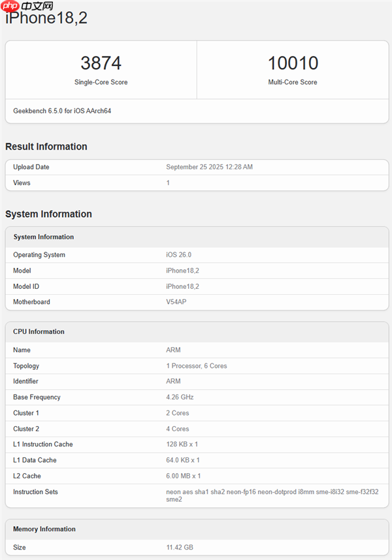The width and height of the screenshot is (392, 560).
Task: Click the Result Information heading
Action: tap(46, 146)
